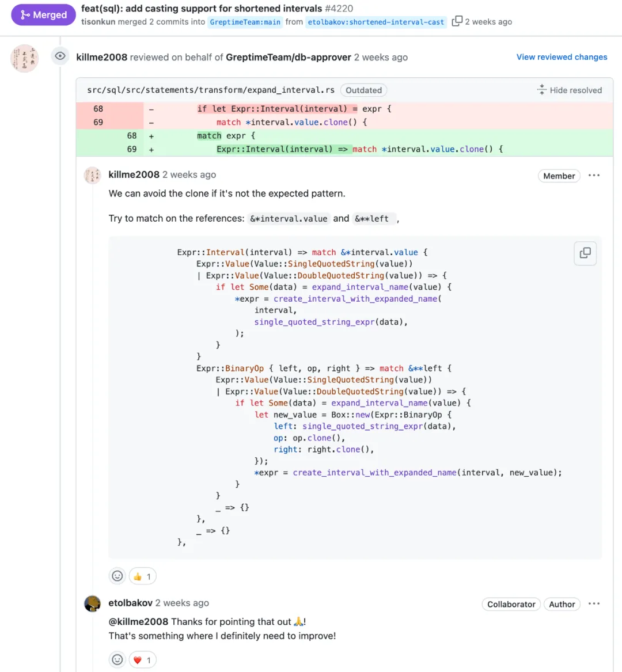Copy the suggested code block

point(585,253)
